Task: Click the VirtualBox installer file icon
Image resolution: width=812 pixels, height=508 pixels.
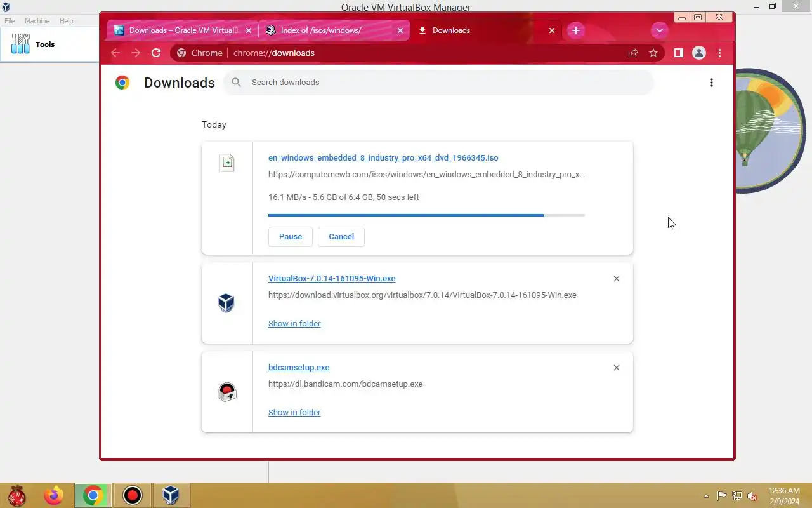Action: point(226,303)
